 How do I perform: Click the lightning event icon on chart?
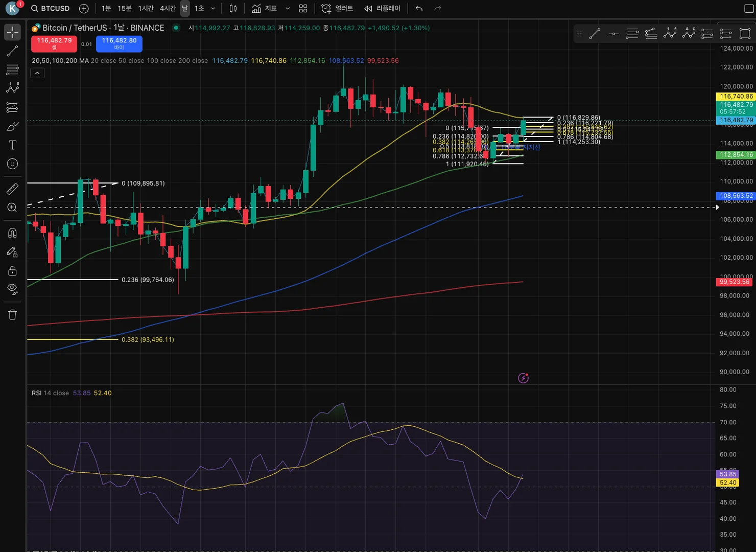(523, 378)
